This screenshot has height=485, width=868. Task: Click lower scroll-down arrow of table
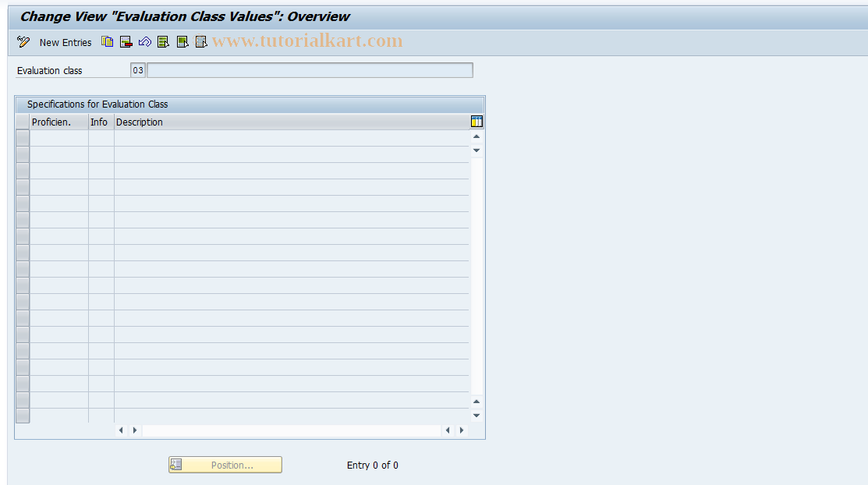(x=477, y=416)
